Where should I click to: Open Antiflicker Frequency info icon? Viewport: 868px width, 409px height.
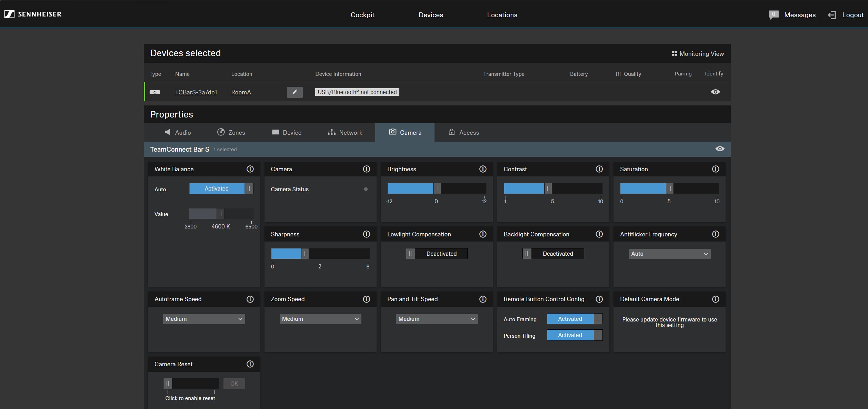tap(716, 234)
